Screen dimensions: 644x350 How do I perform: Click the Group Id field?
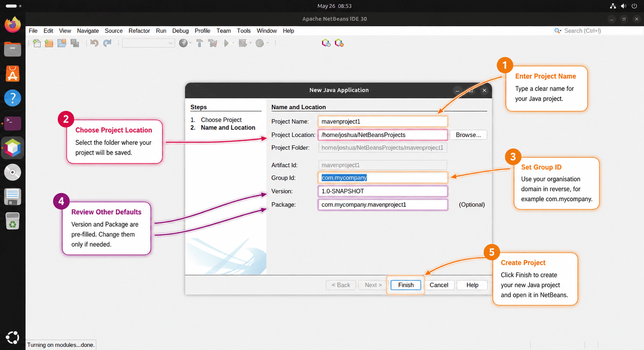point(383,178)
